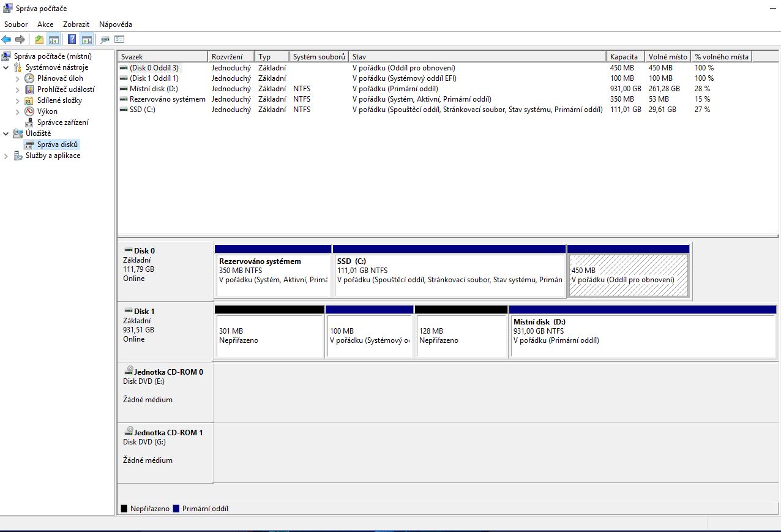Click the properties checklist toolbar icon

[x=119, y=40]
